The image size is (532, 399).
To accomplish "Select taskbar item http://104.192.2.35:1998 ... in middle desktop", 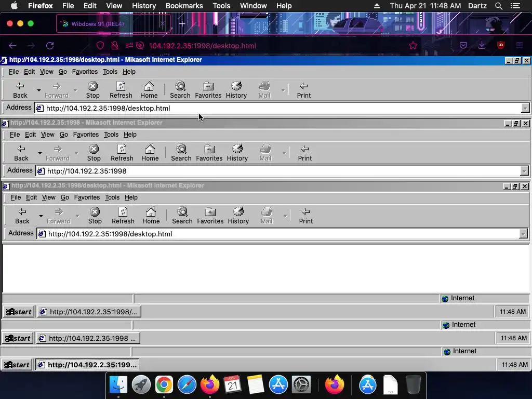I will (x=88, y=338).
